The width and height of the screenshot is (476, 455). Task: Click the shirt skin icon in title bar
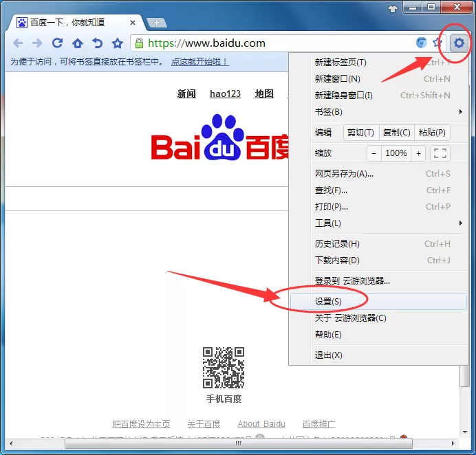393,9
